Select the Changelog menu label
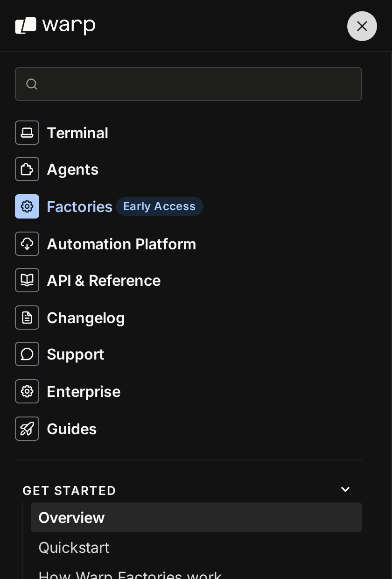 point(86,318)
